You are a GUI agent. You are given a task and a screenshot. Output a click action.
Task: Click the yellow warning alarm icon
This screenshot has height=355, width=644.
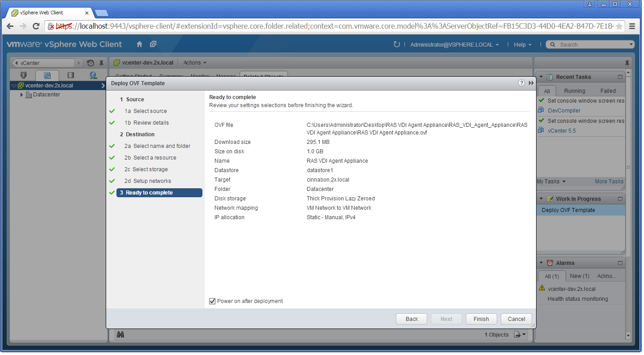point(542,288)
